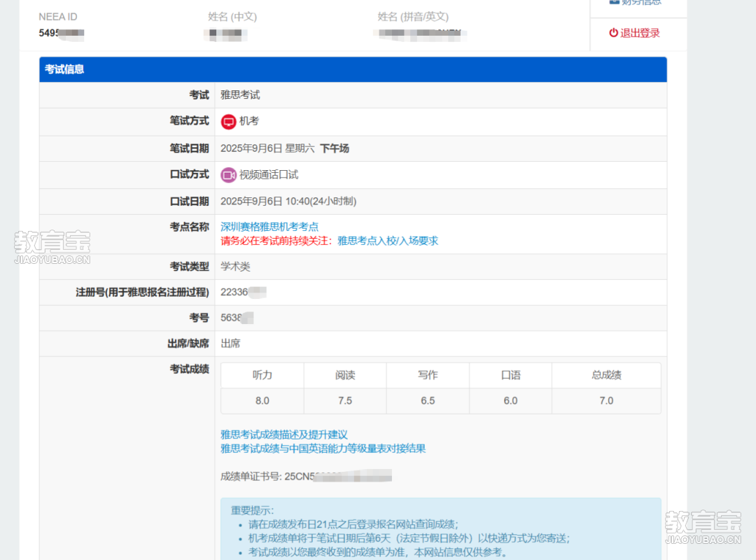Click the blue 考试信息 panel header

click(x=353, y=69)
